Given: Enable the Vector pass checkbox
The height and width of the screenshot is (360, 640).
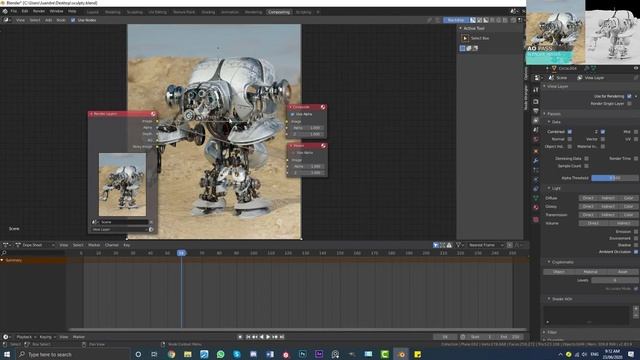Looking at the screenshot, I should point(603,139).
